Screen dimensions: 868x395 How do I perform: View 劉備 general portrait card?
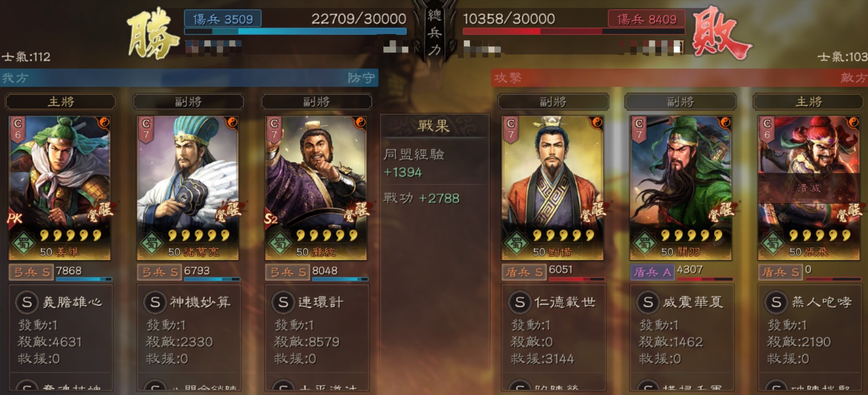(x=553, y=188)
